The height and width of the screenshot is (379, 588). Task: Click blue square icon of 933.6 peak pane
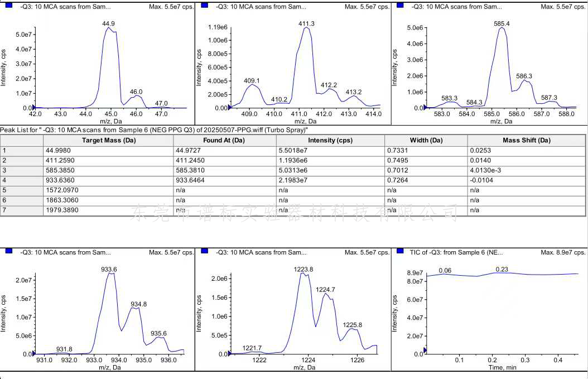(8, 252)
